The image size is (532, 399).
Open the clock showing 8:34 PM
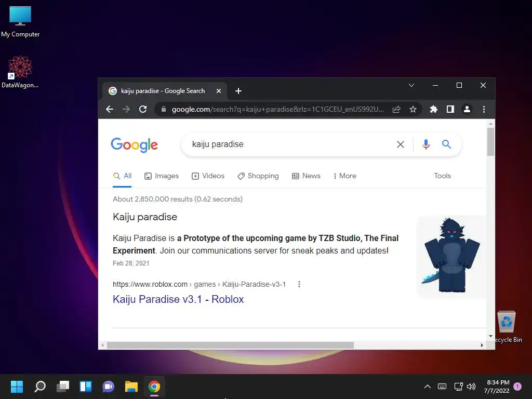[497, 387]
